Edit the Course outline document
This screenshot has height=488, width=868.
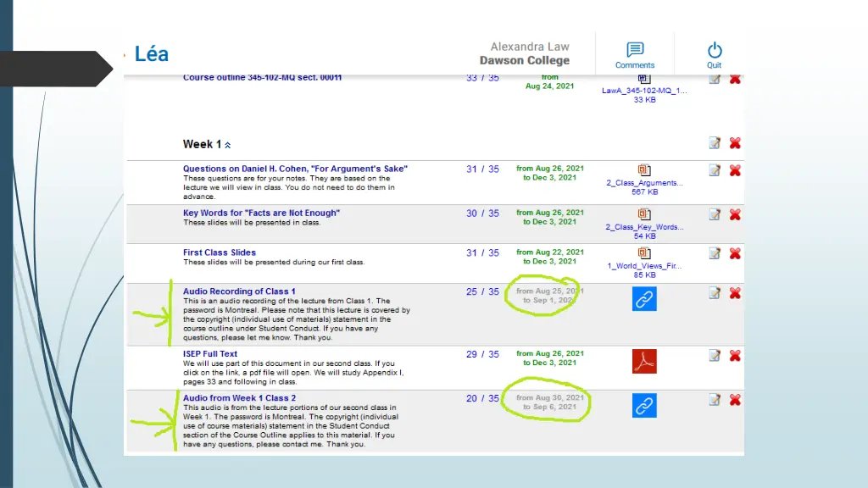pos(715,79)
